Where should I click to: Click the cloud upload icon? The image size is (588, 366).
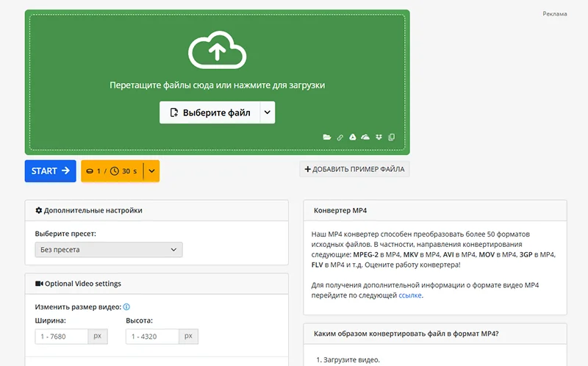click(x=217, y=50)
